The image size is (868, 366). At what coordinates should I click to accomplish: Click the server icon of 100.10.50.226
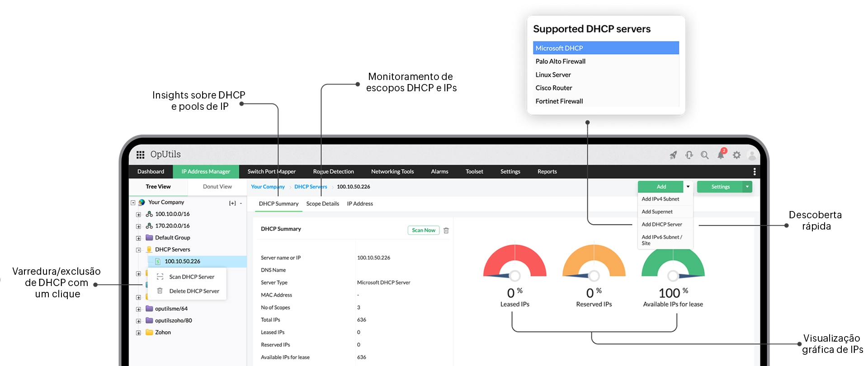pos(158,261)
